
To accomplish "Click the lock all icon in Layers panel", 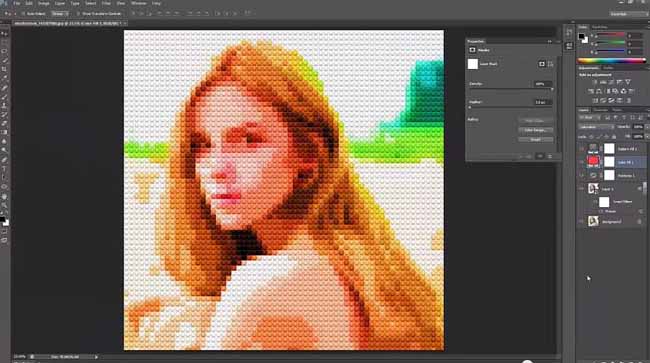I will (x=614, y=136).
